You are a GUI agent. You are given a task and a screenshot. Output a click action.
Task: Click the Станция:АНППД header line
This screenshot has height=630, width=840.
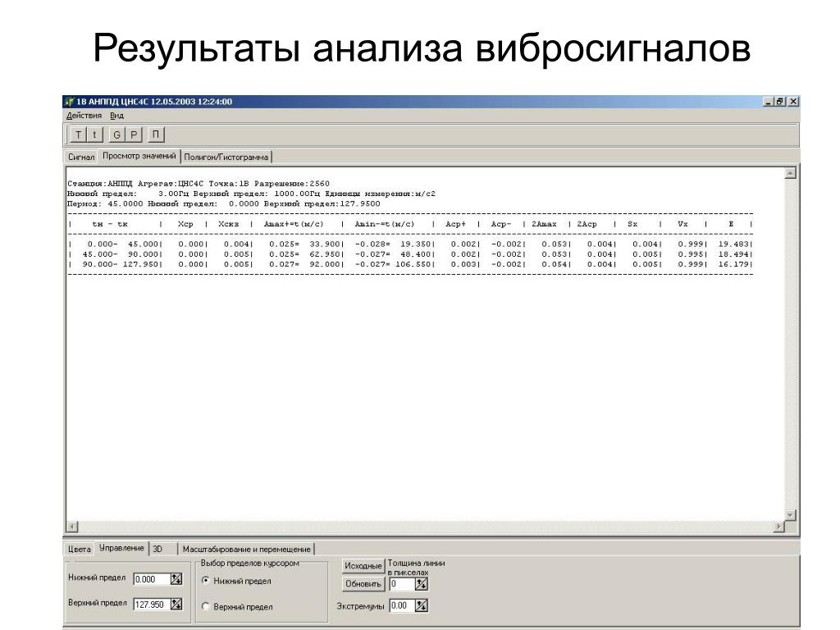(x=199, y=184)
